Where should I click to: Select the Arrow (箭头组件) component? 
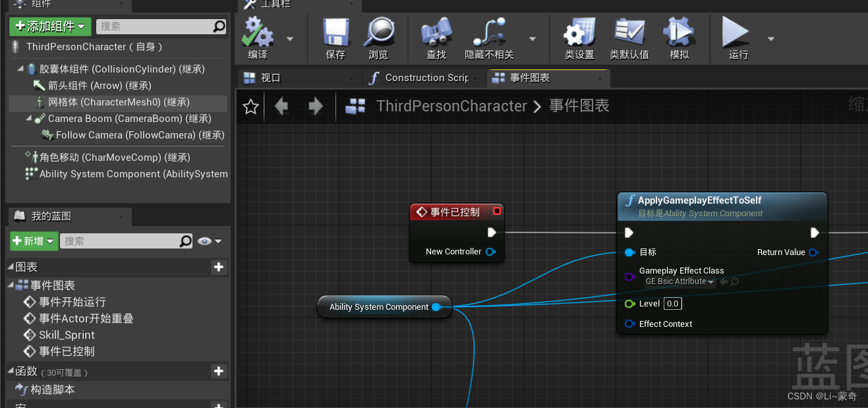pyautogui.click(x=100, y=86)
